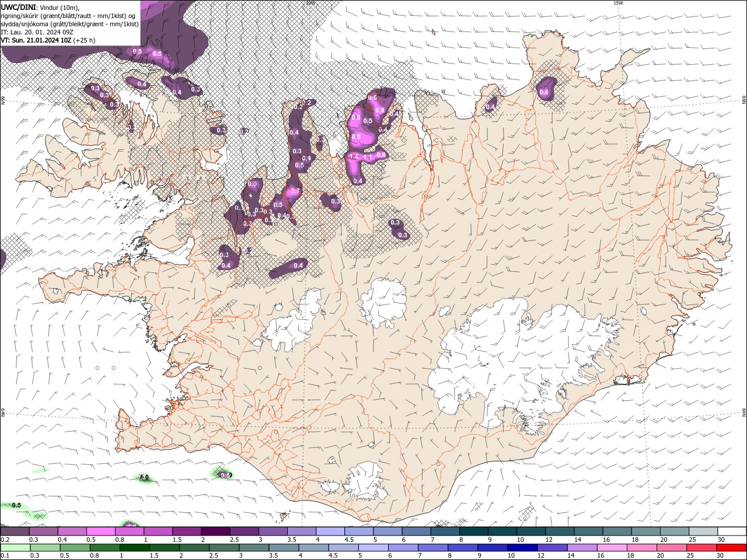Select the rose 20 swatch in the rain scale
The height and width of the screenshot is (560, 747).
point(672,548)
